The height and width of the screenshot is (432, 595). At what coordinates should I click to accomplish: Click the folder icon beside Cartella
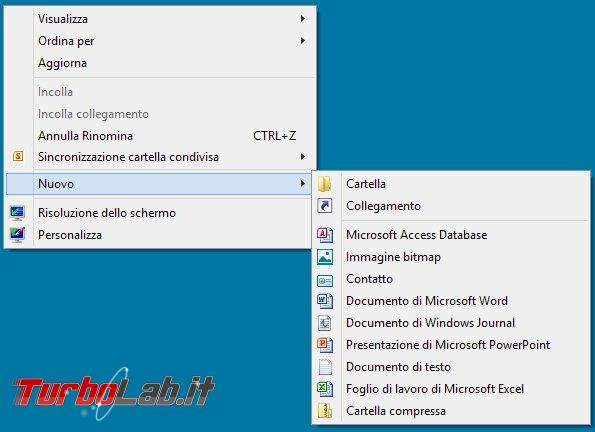[325, 184]
